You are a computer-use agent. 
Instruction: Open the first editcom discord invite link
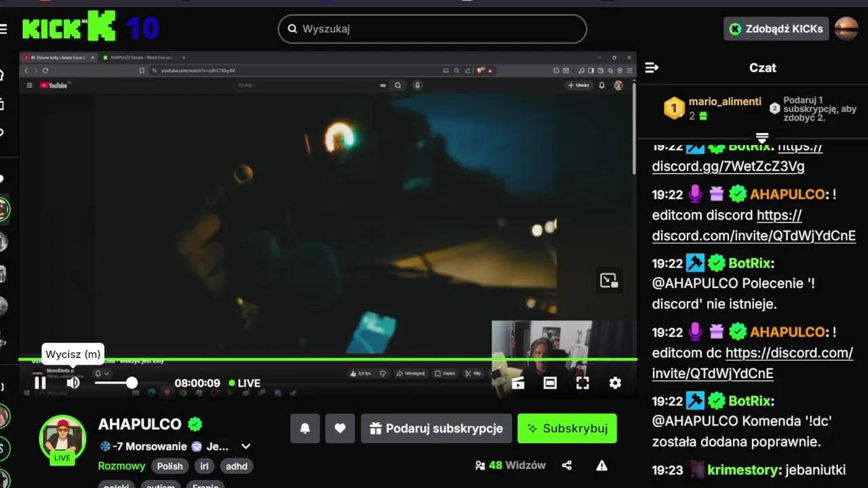tap(753, 226)
